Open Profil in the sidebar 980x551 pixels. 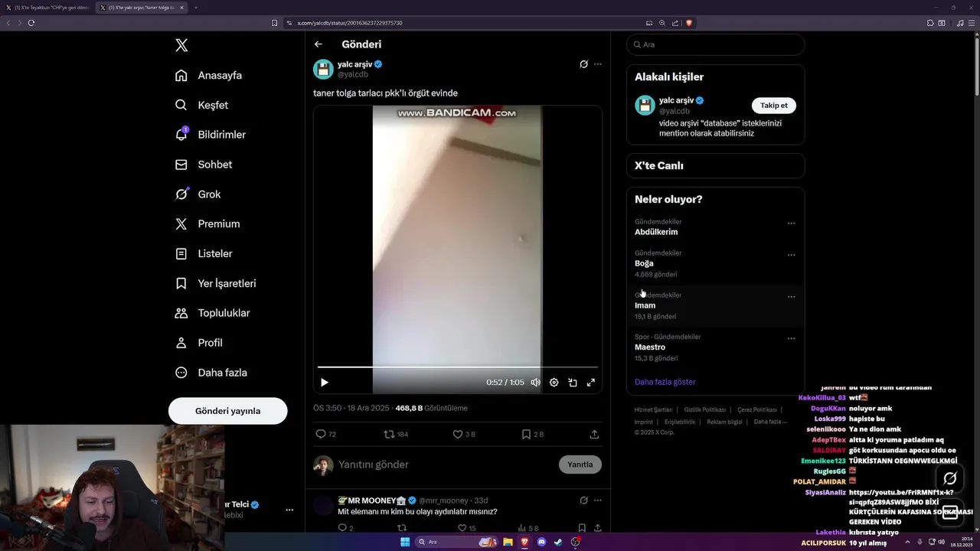pyautogui.click(x=198, y=343)
